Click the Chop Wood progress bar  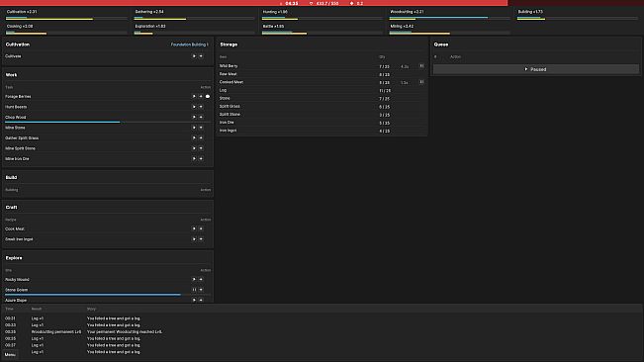108,122
